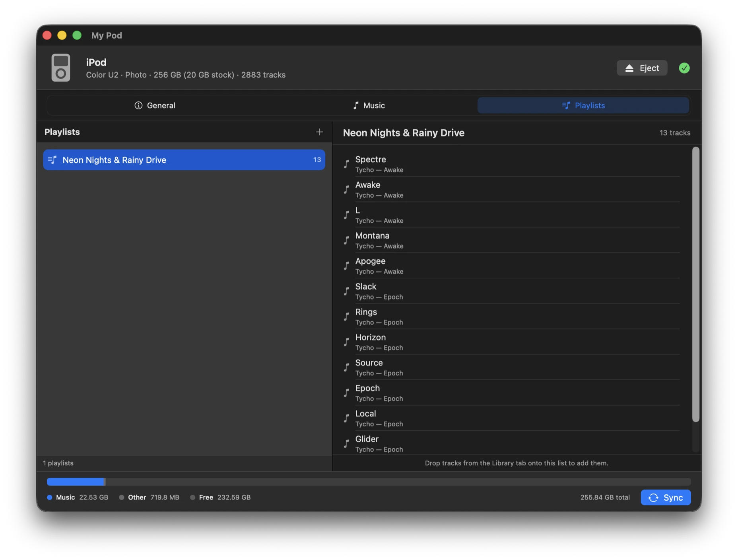This screenshot has width=738, height=560.
Task: Select the Rings track title
Action: [x=366, y=312]
